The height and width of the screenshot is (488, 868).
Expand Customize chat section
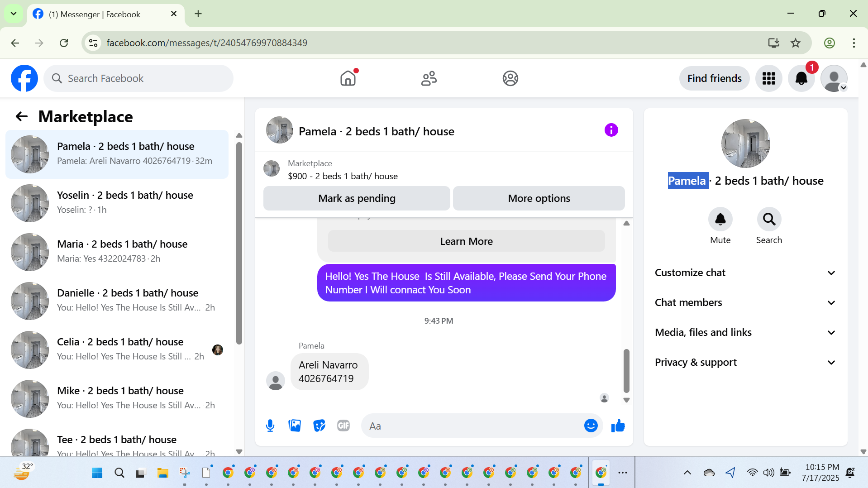tap(745, 273)
